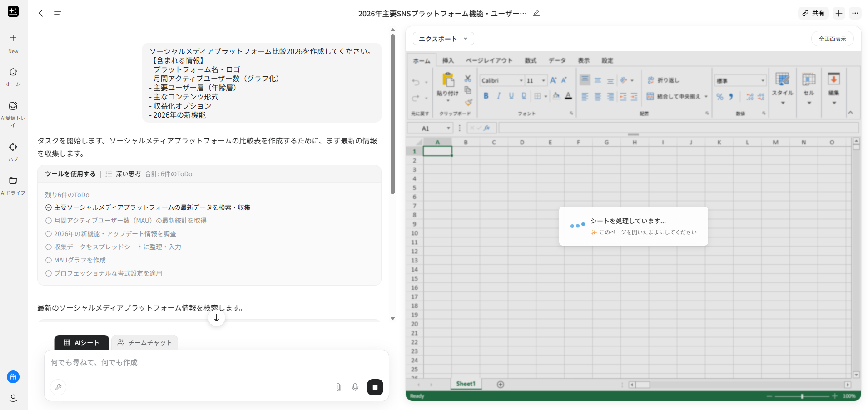Image resolution: width=868 pixels, height=410 pixels.
Task: Click the 共有 button
Action: click(813, 13)
